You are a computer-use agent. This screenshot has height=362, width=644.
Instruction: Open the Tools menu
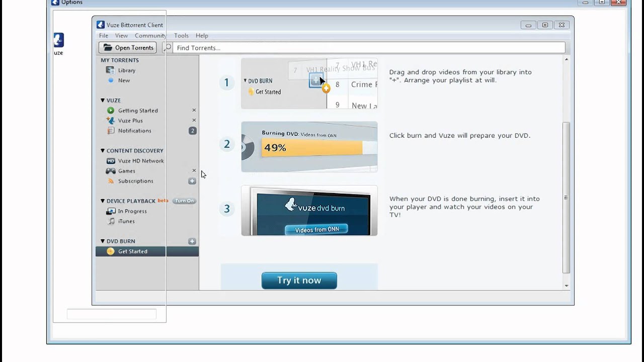pyautogui.click(x=181, y=36)
